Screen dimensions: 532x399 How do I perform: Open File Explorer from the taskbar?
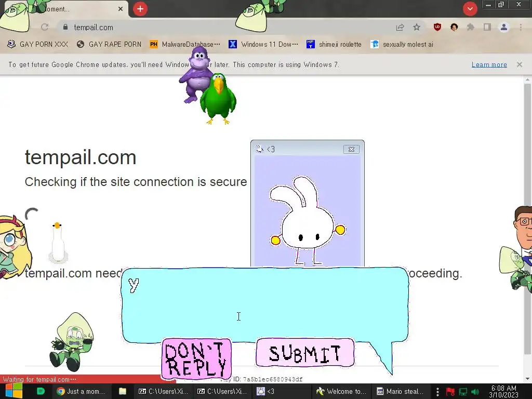(x=123, y=391)
